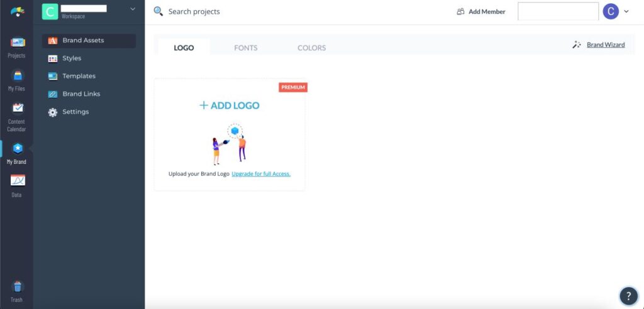Open the Brand Wizard link
Image resolution: width=644 pixels, height=309 pixels.
606,45
